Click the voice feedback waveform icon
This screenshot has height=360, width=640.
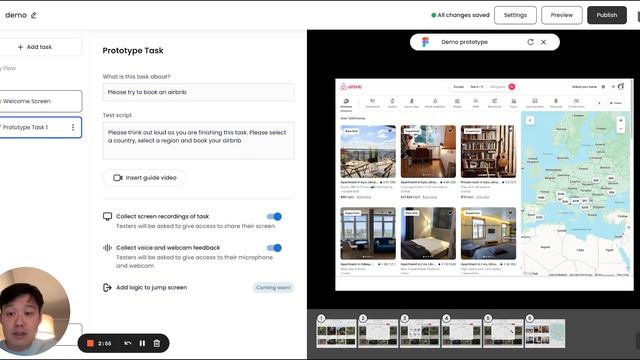[x=107, y=248]
